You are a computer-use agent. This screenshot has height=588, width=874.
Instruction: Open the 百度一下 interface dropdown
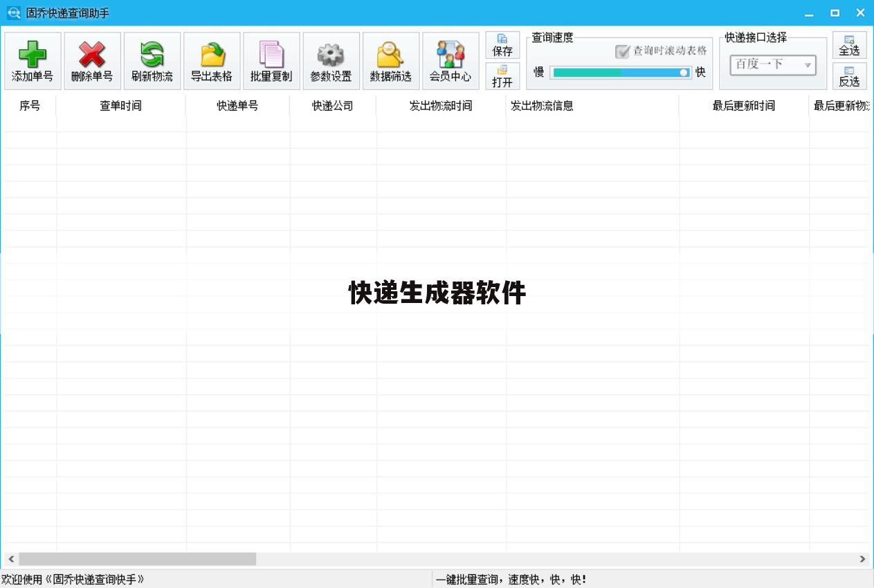coord(773,65)
